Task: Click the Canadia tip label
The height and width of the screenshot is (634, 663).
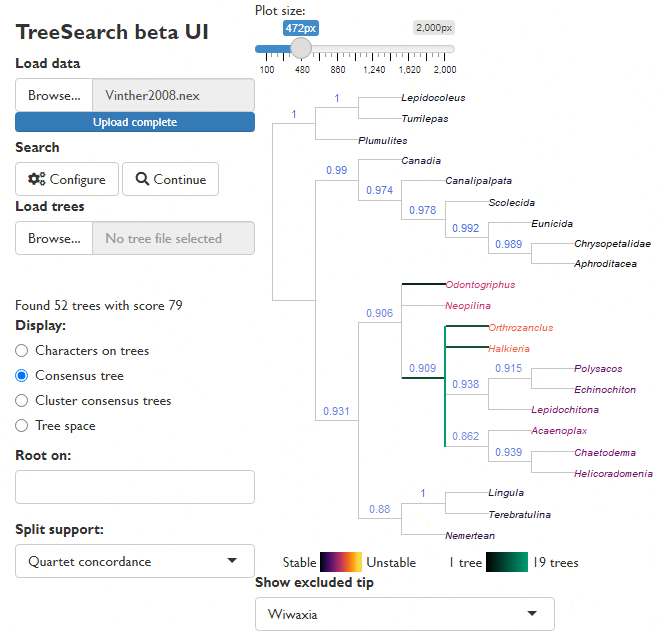Action: pos(421,161)
